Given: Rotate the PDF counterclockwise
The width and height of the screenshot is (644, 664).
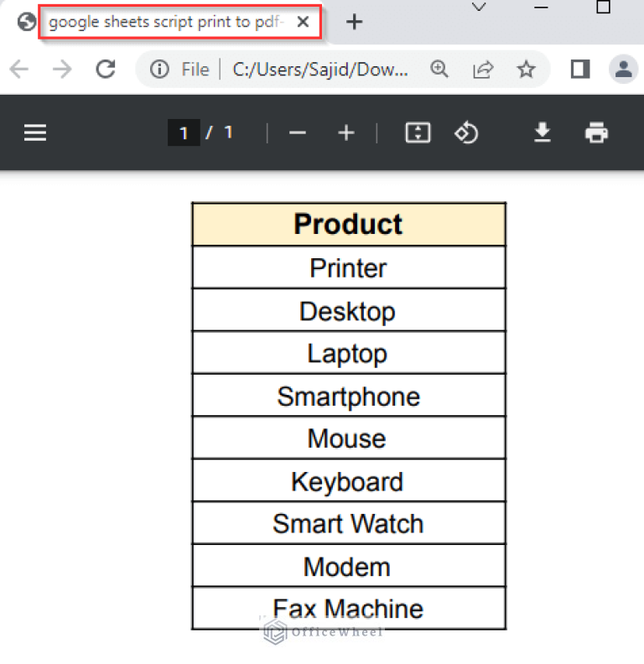Looking at the screenshot, I should (466, 133).
